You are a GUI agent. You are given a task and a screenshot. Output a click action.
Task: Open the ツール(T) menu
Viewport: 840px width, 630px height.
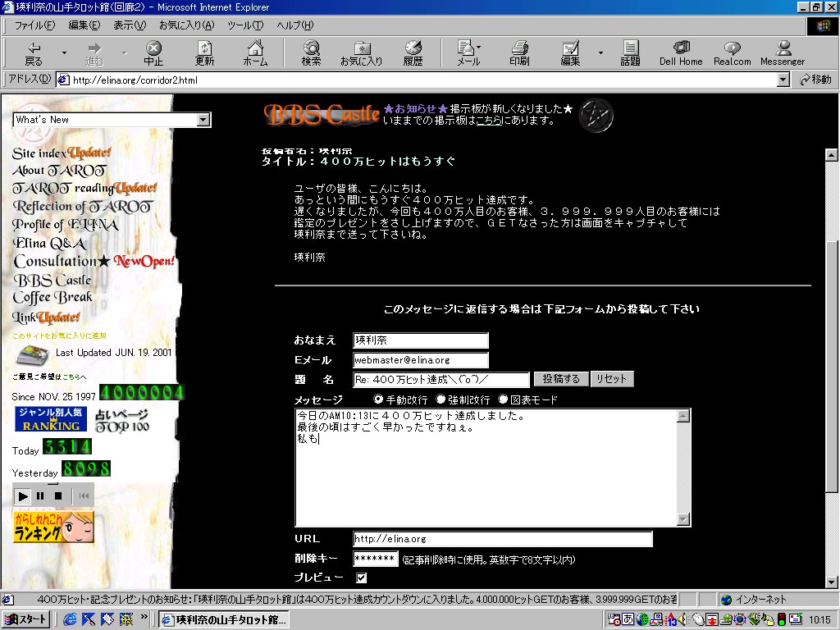click(x=245, y=25)
